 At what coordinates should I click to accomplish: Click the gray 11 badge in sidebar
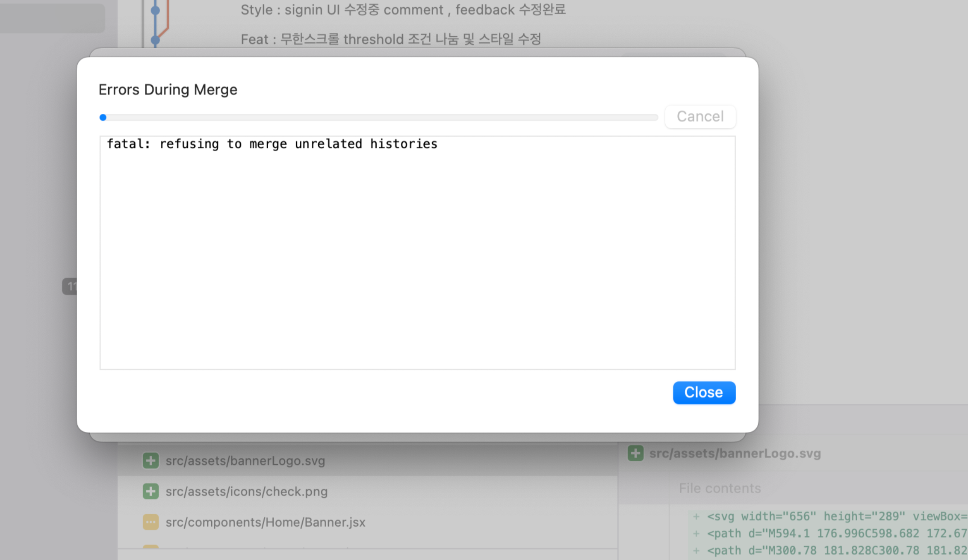[x=70, y=286]
